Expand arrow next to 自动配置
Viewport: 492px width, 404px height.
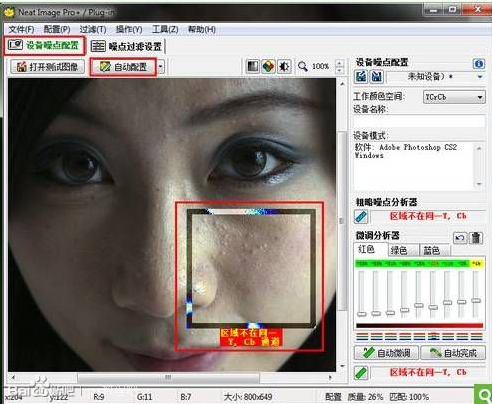coord(161,67)
